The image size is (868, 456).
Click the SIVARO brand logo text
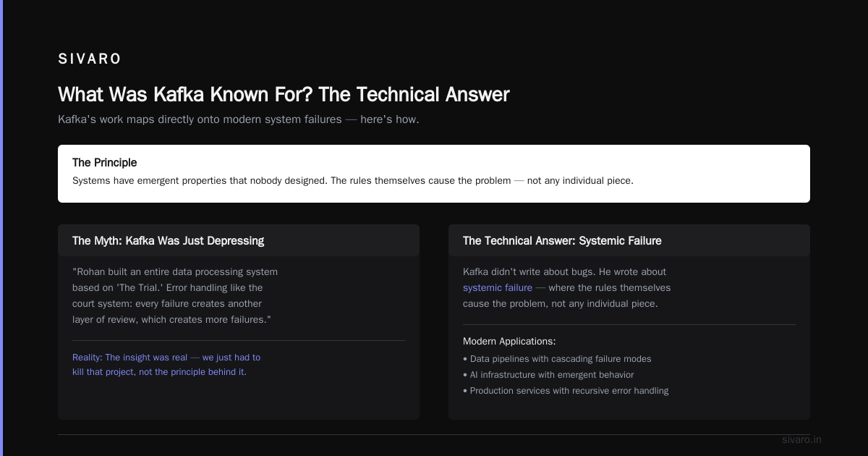[90, 59]
